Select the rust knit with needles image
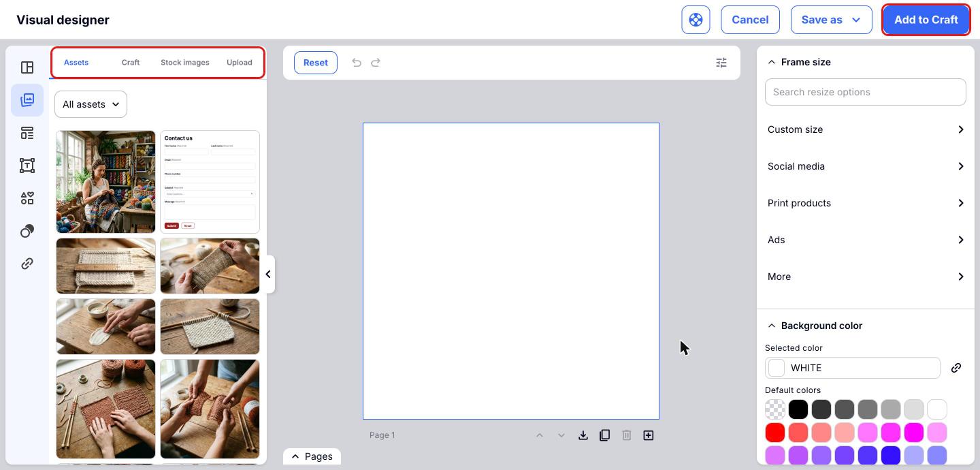980x470 pixels. click(x=105, y=409)
